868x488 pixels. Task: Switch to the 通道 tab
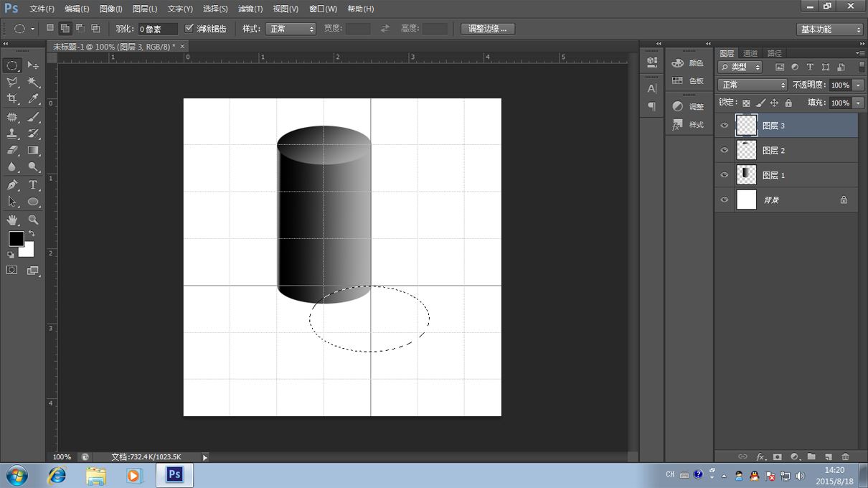[750, 53]
